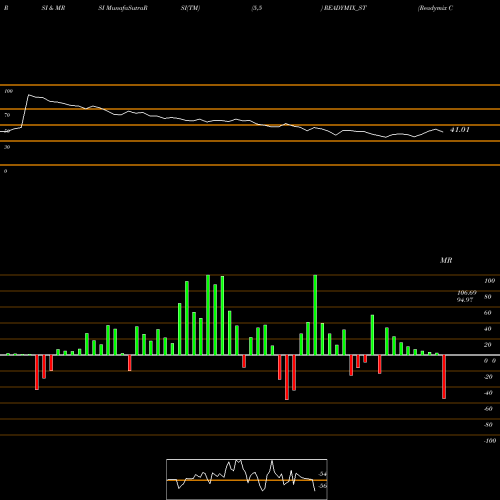
Task: Click the 94.97 value in MR panel
Action: tap(465, 300)
